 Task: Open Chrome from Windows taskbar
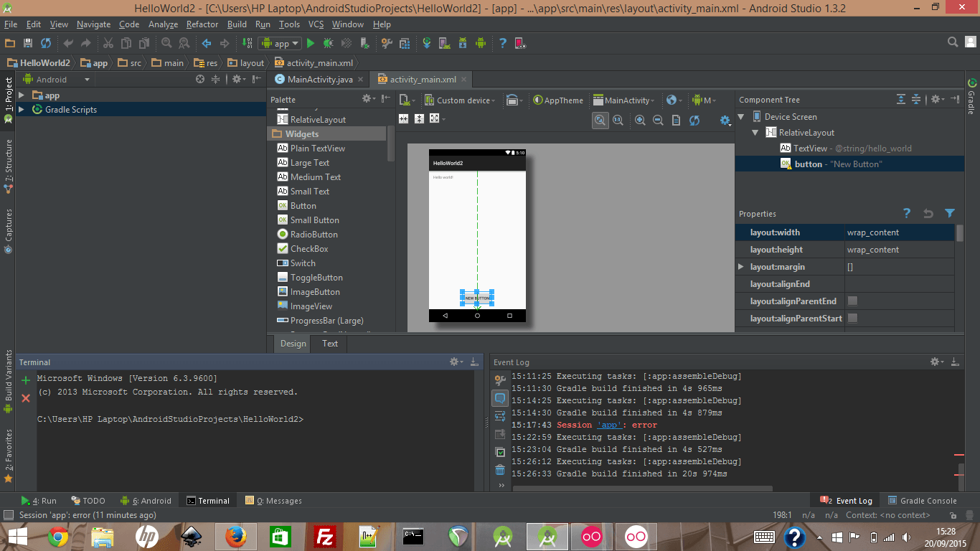59,536
